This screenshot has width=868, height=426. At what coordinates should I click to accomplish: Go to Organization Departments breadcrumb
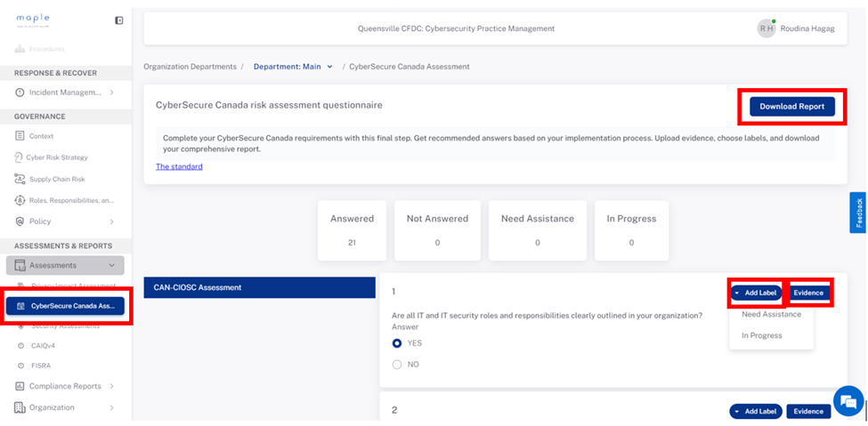[190, 67]
